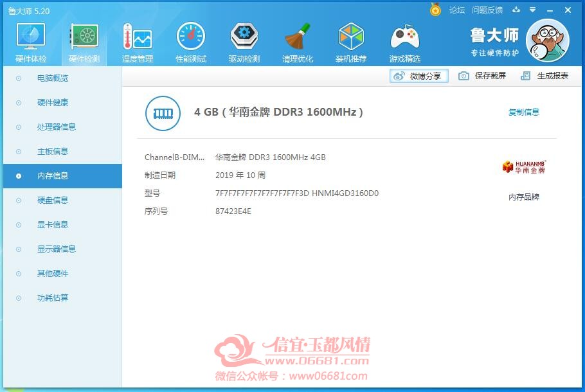Open 清理优化 broom cleanup tool
The height and width of the screenshot is (392, 585).
click(298, 42)
